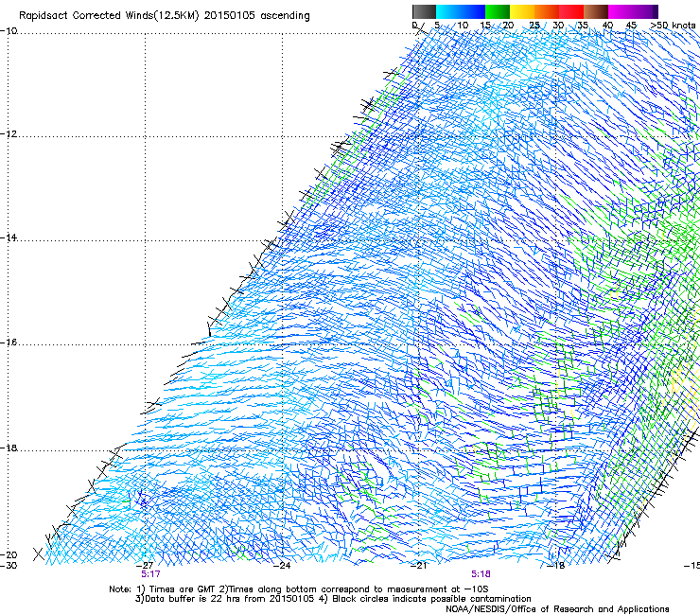Click the dark blue 10-15 knots swatch
This screenshot has width=700, height=615.
[473, 11]
